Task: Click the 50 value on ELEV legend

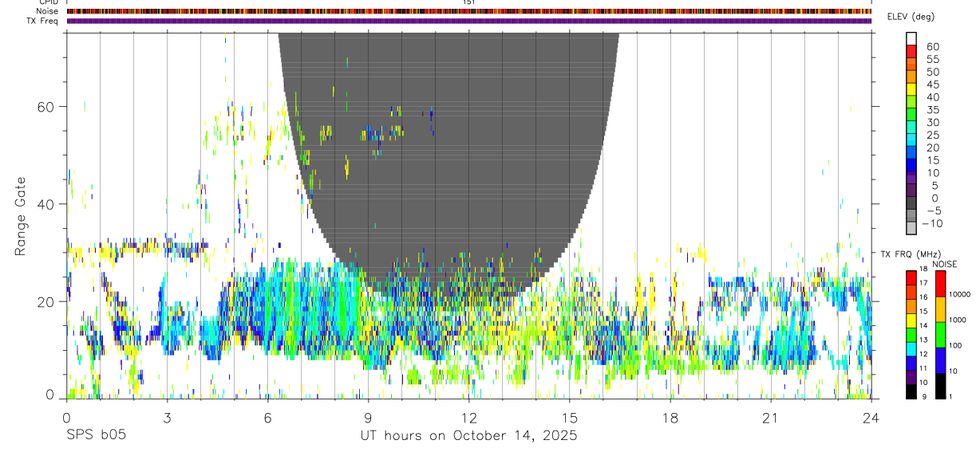Action: click(932, 72)
